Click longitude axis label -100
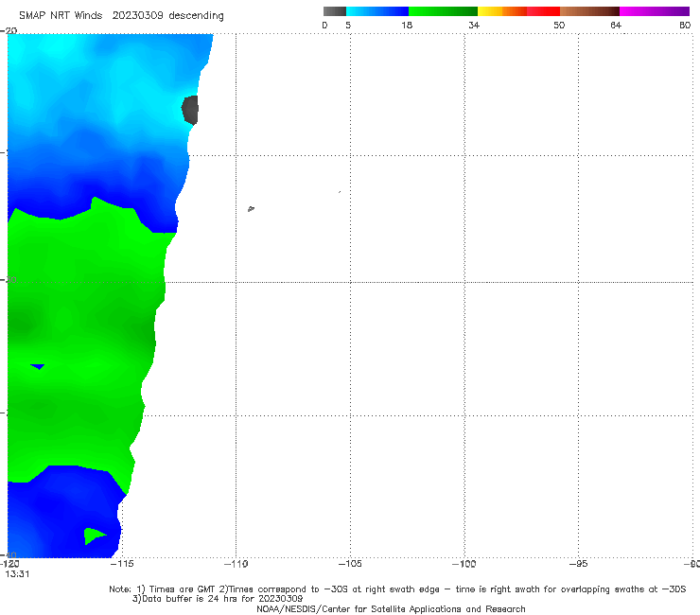 (464, 564)
